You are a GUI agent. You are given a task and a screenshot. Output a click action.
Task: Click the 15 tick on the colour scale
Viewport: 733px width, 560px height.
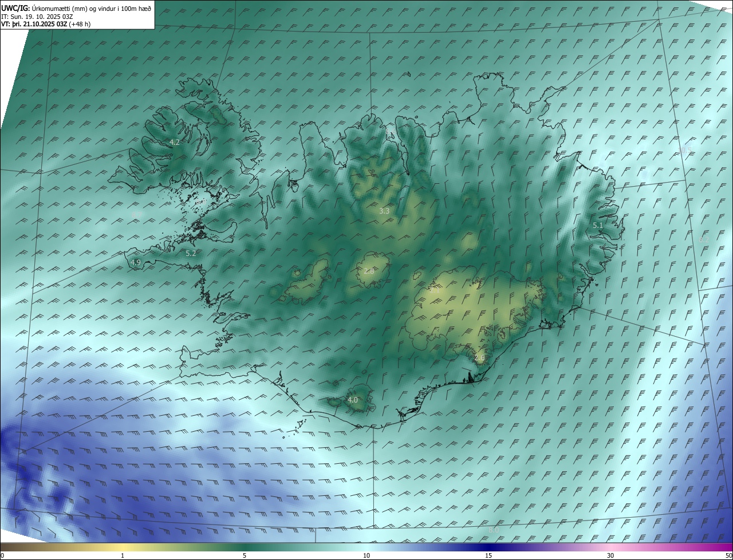coord(488,555)
